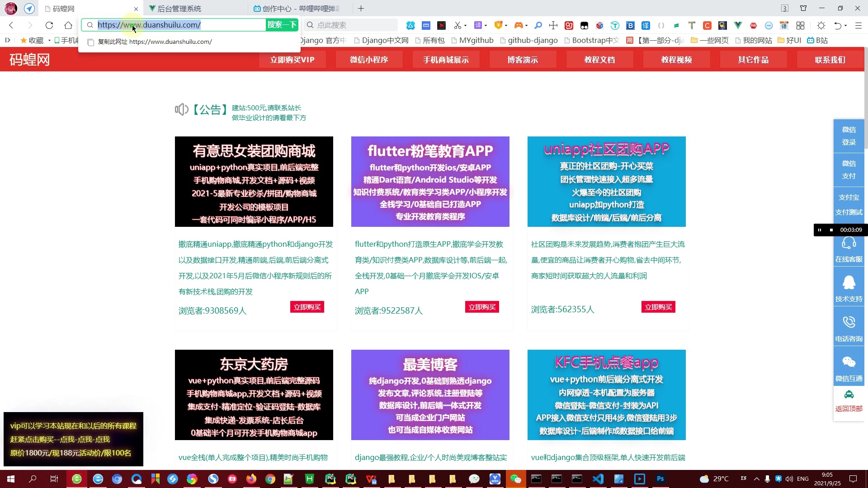Open the green Vue devtools extension

click(x=738, y=25)
